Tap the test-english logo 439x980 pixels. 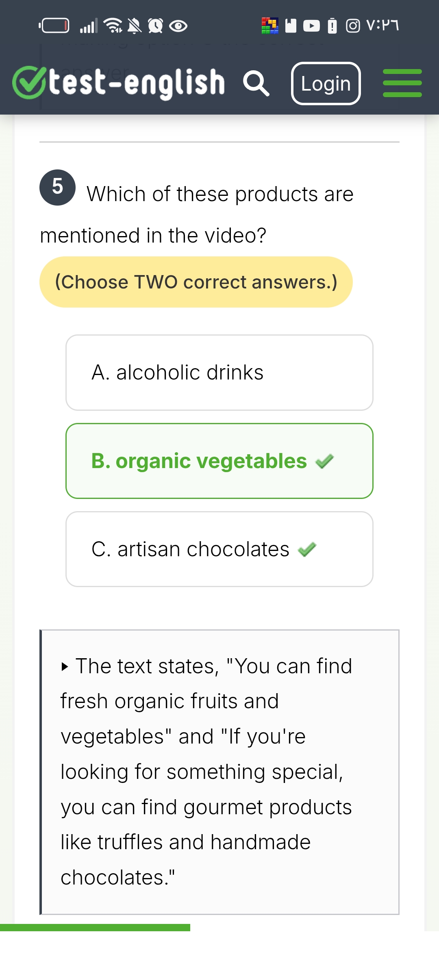tap(119, 83)
